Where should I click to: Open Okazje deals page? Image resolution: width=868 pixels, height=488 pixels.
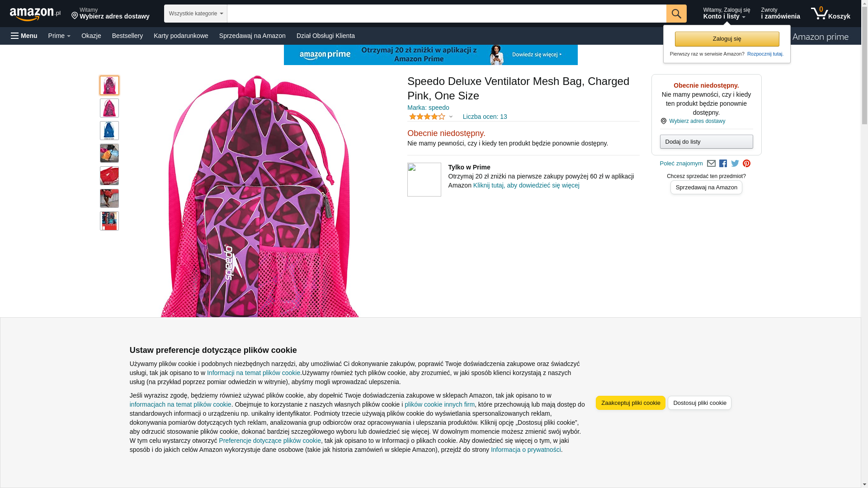tap(91, 36)
